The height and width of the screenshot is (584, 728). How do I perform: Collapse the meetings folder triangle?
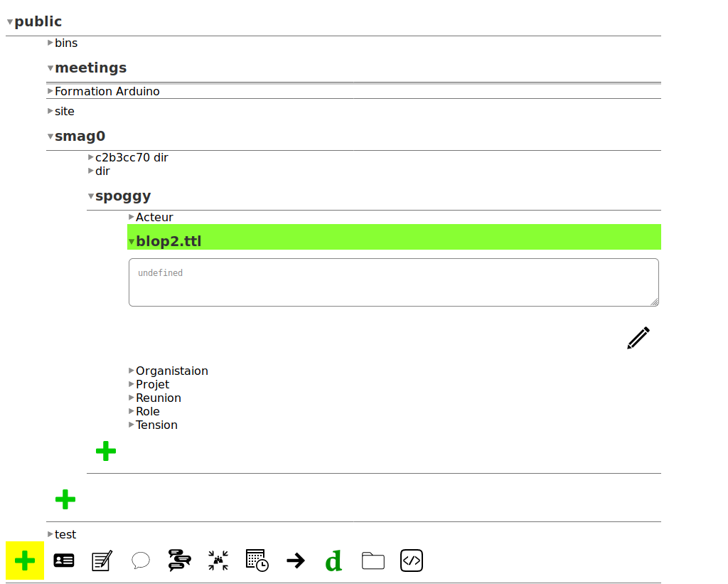(50, 68)
